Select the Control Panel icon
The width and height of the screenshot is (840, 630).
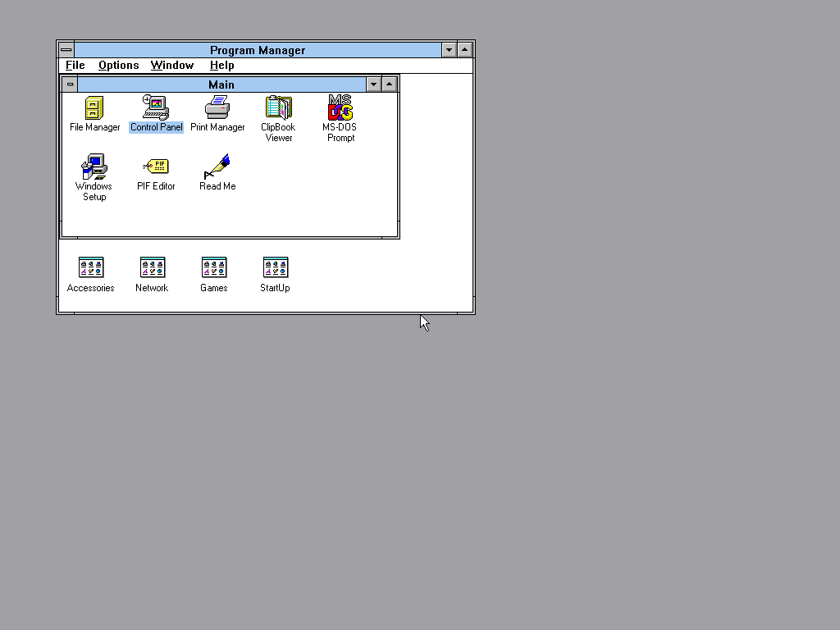tap(156, 108)
